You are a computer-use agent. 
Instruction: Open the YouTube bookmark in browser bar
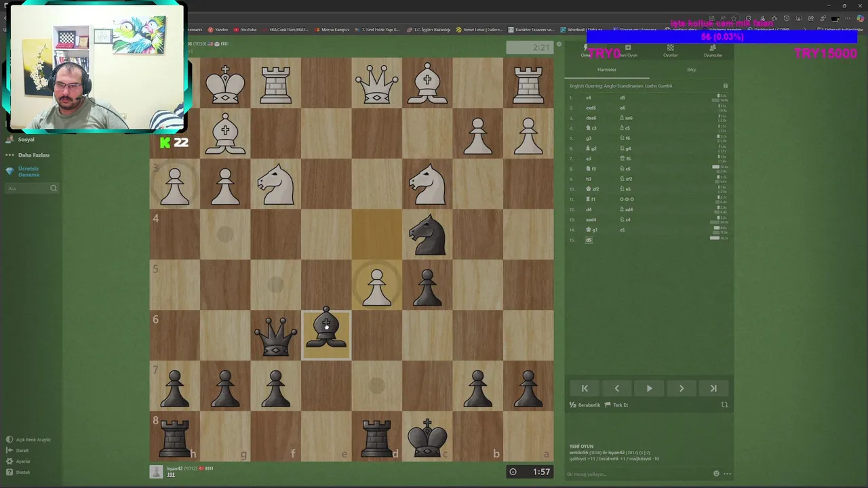(x=245, y=30)
